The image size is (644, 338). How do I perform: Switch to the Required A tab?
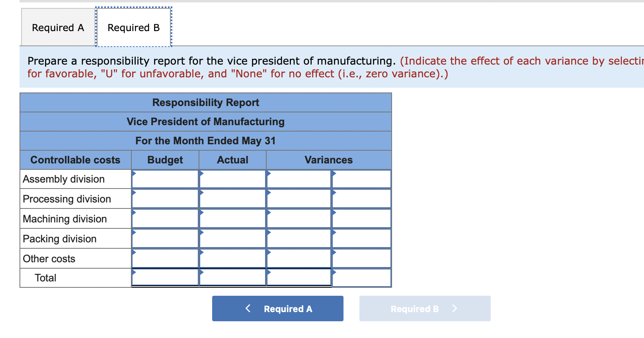[57, 27]
